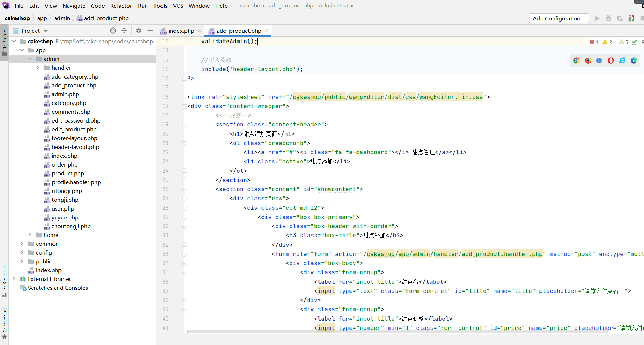Click cakeshop breadcrumb in navigation bar
This screenshot has width=644, height=345.
click(17, 18)
